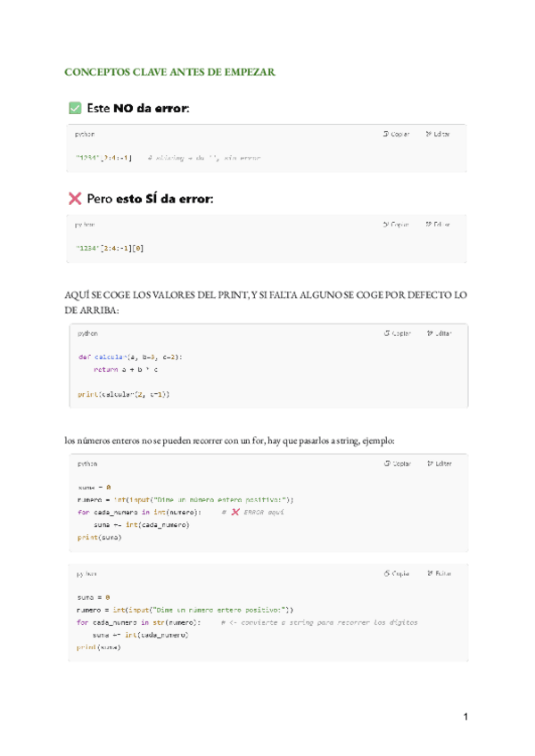This screenshot has width=535, height=756.
Task: Edit the "1234"[2:4:-1][0] code block
Action: [438, 225]
